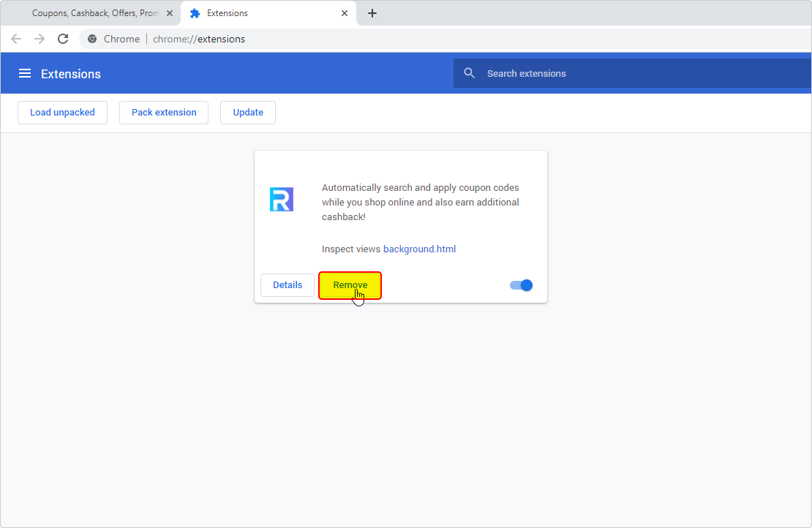
Task: Click the Pack extension button
Action: pos(164,113)
